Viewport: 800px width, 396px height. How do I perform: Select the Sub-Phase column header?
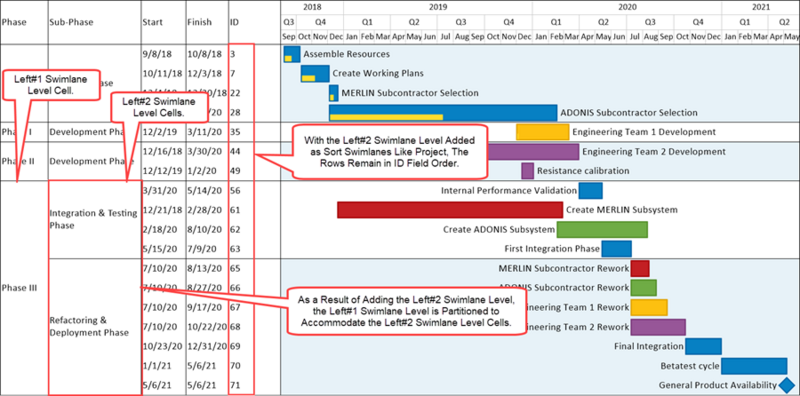click(x=71, y=22)
